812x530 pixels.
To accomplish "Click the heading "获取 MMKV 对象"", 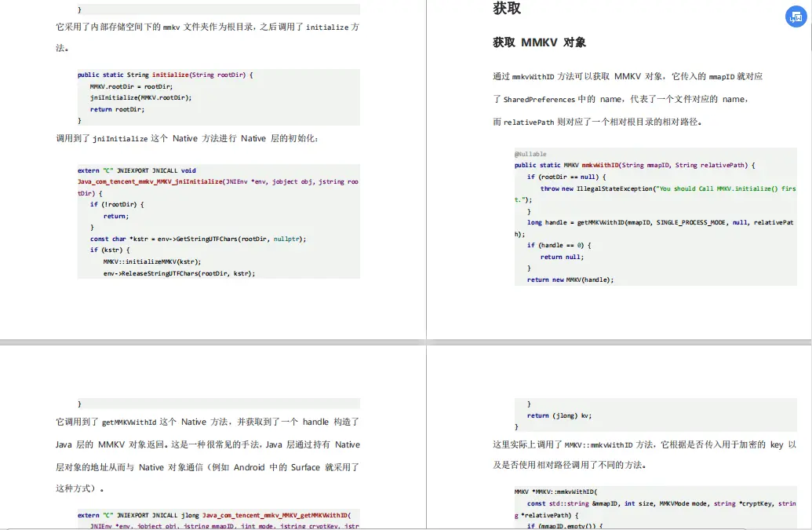I will [x=539, y=42].
